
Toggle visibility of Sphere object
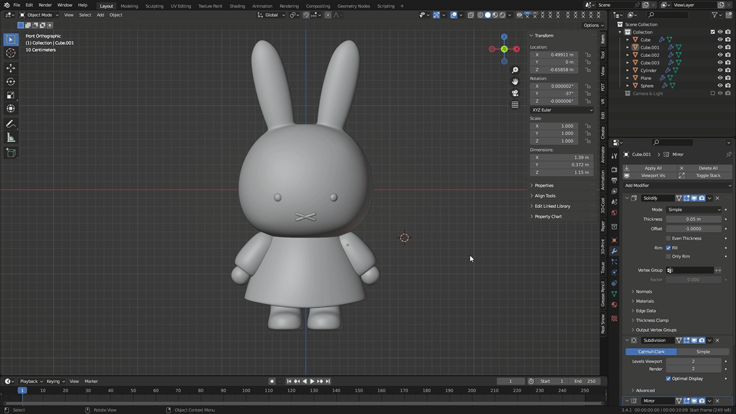[x=720, y=86]
